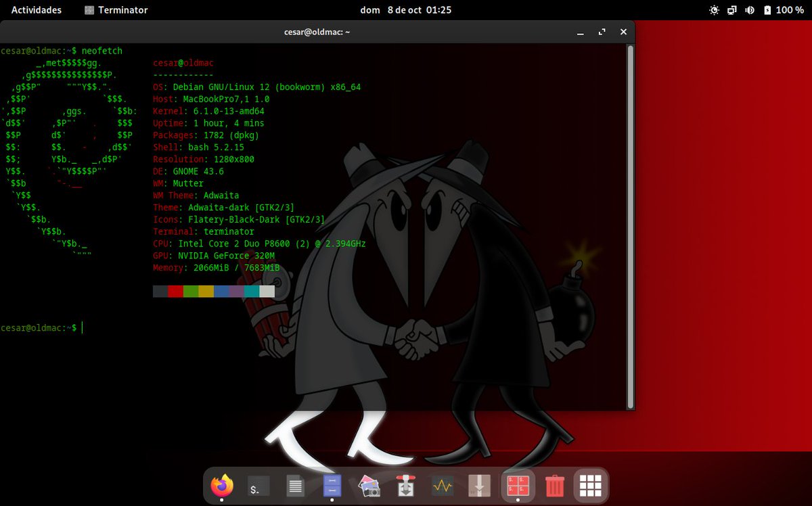Click the GPU: NVIDIA GeForce 320M line
This screenshot has width=812, height=506.
tap(214, 256)
